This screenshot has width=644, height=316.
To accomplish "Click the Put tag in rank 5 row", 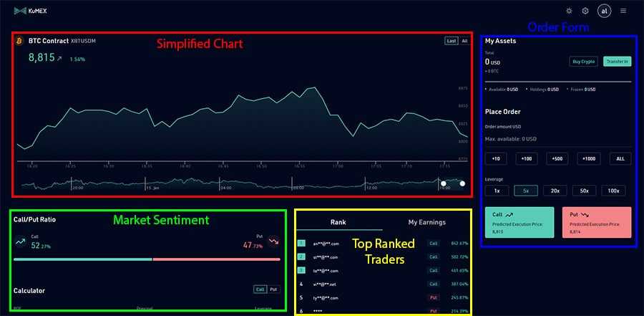I will click(x=434, y=297).
